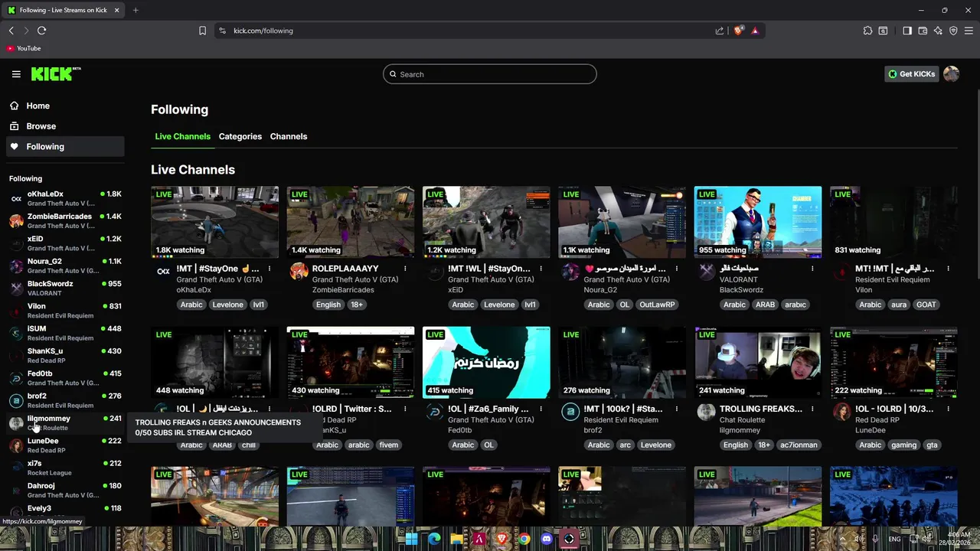Click LuneDee sidebar channel entry

click(65, 445)
